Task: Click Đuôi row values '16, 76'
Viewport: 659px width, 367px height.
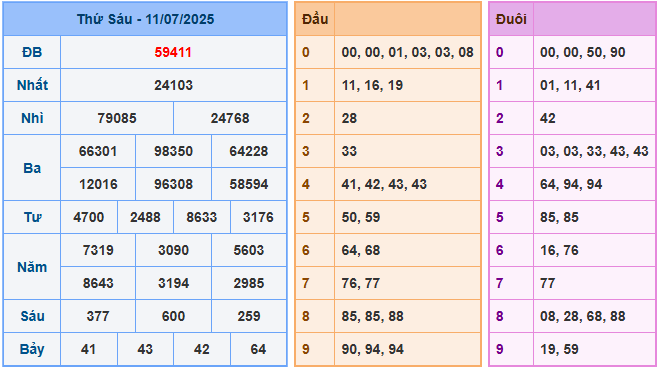Action: tap(559, 250)
